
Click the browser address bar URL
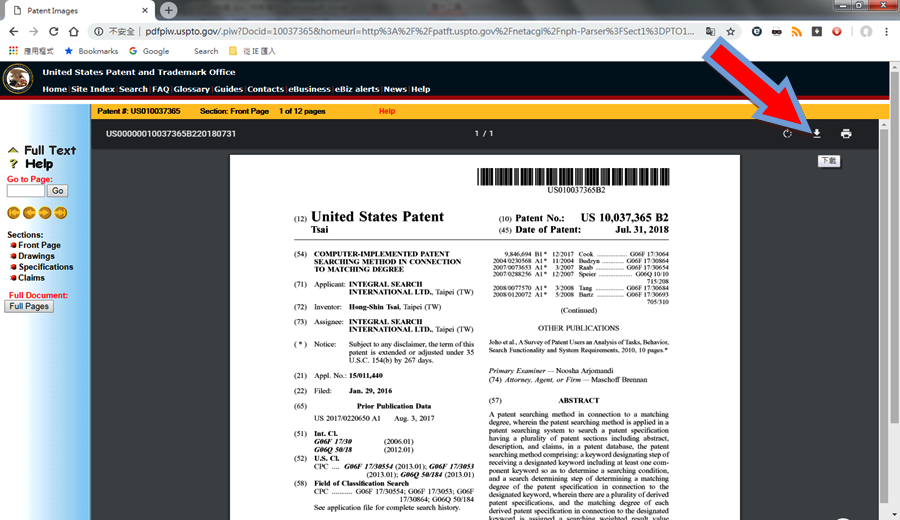[x=419, y=32]
